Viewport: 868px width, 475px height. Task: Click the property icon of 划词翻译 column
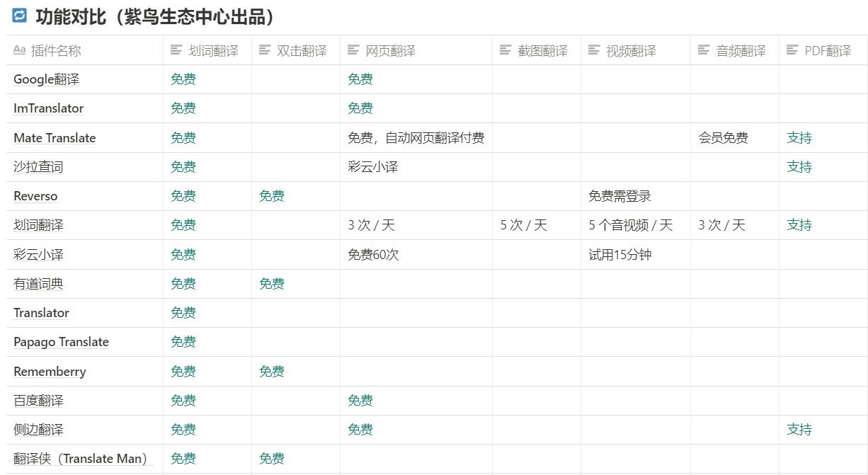tap(175, 50)
